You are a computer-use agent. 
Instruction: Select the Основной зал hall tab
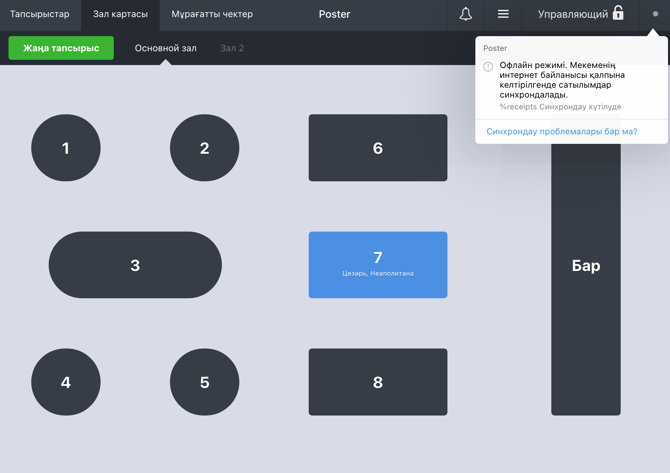tap(166, 48)
